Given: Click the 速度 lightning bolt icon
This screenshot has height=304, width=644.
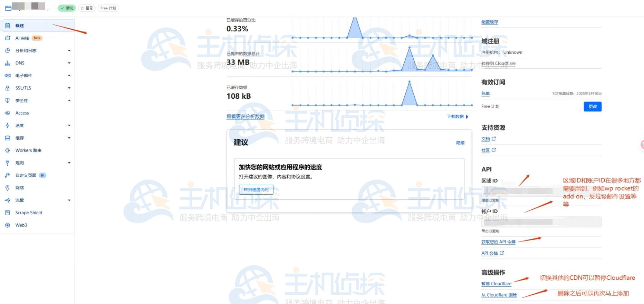Looking at the screenshot, I should click(x=7, y=126).
